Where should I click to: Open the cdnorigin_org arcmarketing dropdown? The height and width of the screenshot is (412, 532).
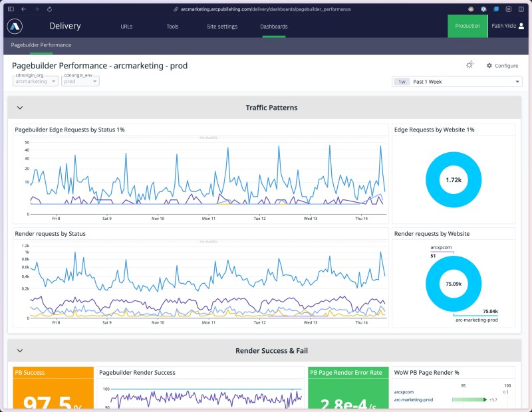(x=36, y=81)
